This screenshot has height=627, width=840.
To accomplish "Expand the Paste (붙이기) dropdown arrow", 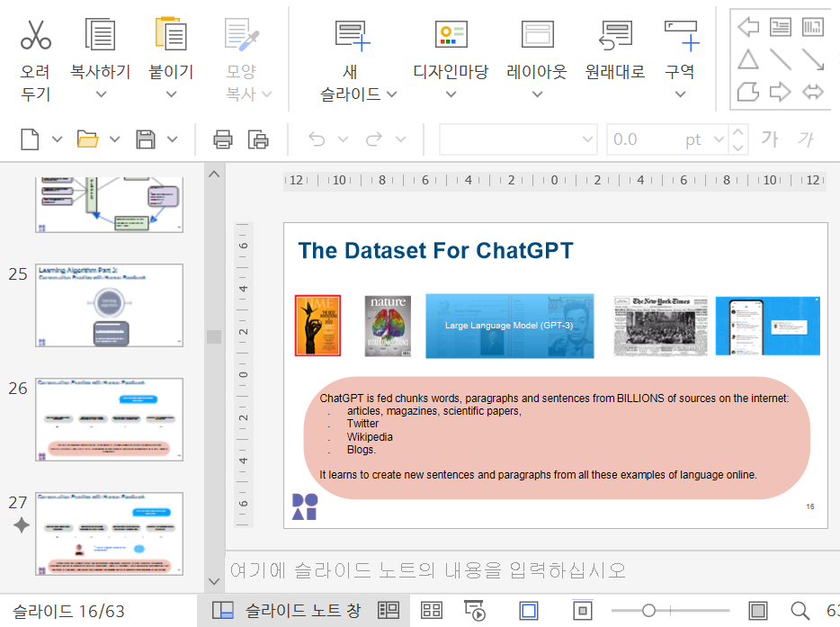I will tap(172, 94).
